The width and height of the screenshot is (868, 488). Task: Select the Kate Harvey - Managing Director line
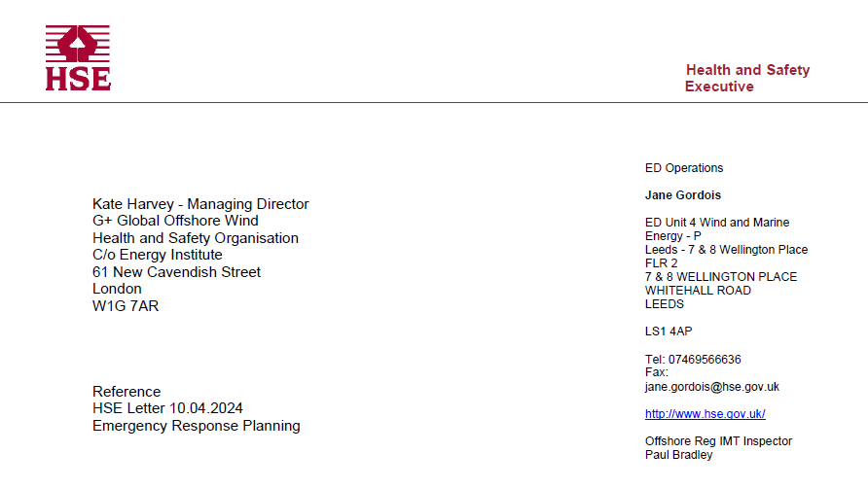200,204
